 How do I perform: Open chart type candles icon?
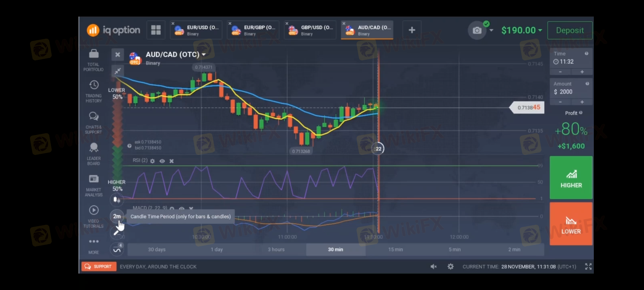pos(117,200)
